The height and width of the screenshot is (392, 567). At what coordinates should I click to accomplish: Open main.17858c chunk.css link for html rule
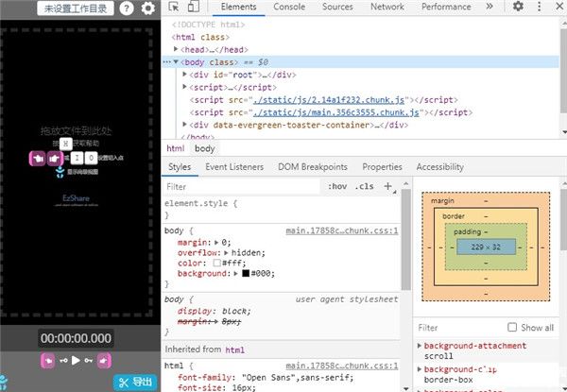point(342,366)
